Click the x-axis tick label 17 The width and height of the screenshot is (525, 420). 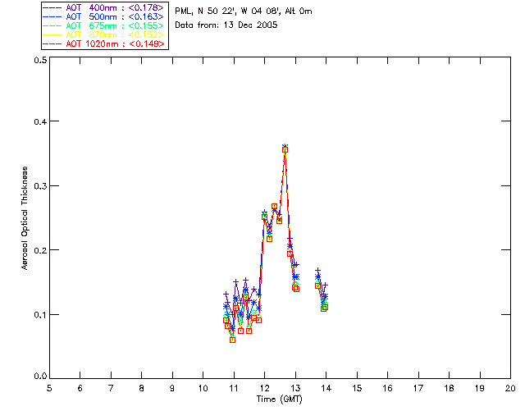click(418, 388)
